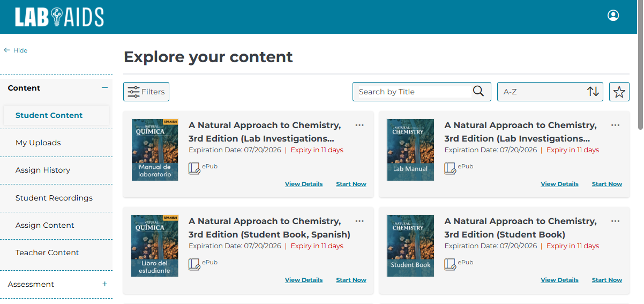Open Assign History in sidebar

[43, 170]
